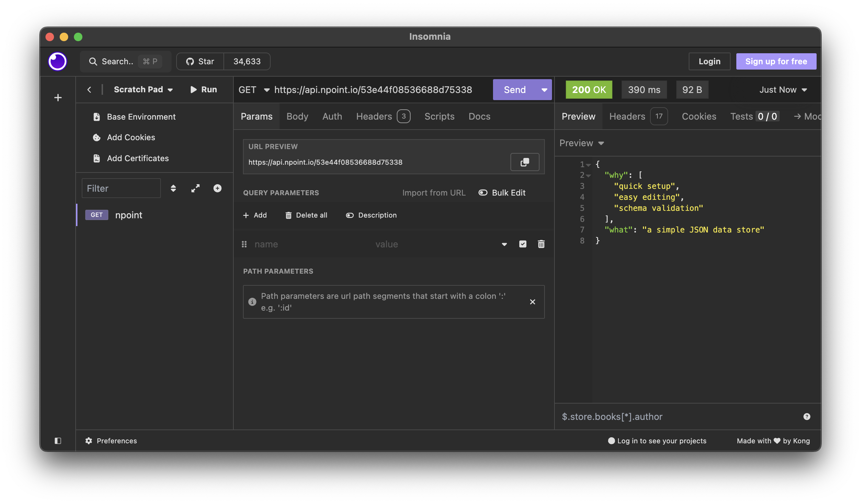Collapse the "why" array fold arrow
Viewport: 861px width, 504px height.
[x=589, y=175]
